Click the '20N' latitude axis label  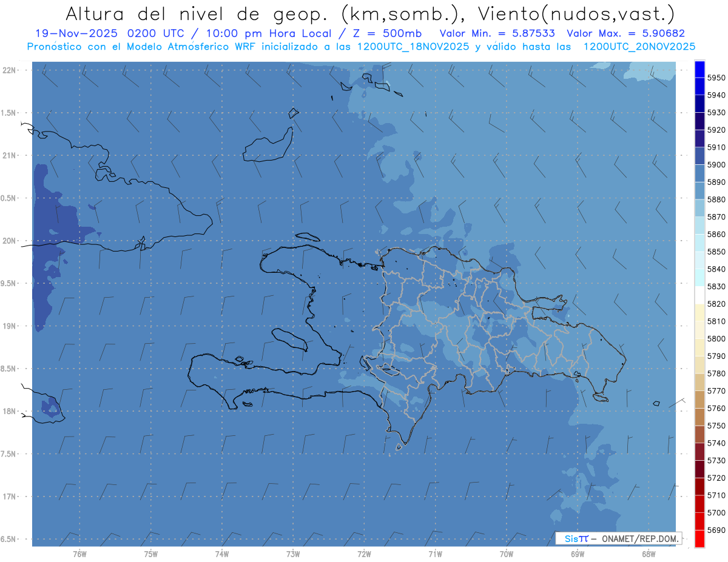pos(9,241)
